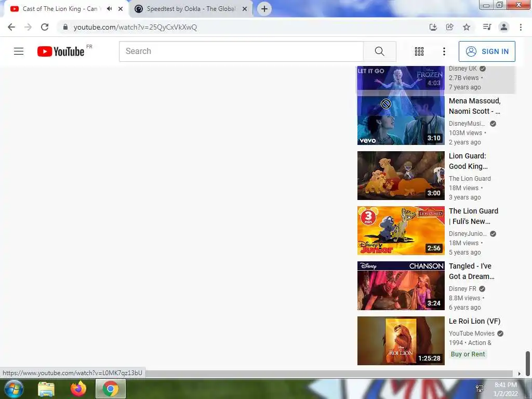
Task: Click the share page icon
Action: pos(450,27)
